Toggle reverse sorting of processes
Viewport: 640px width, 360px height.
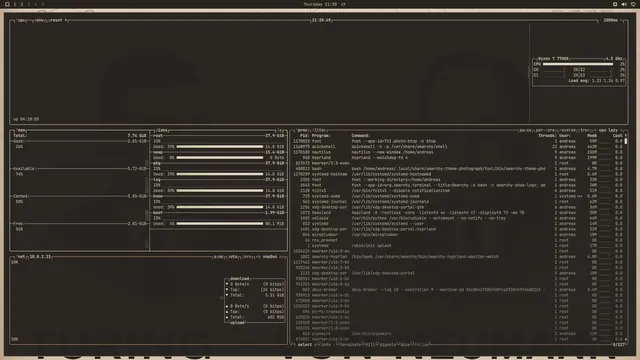tap(568, 130)
